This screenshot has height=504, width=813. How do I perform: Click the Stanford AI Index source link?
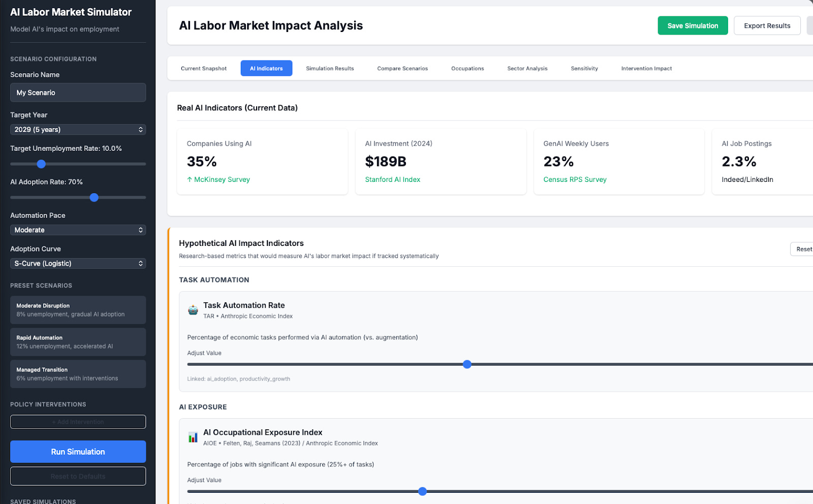[392, 179]
